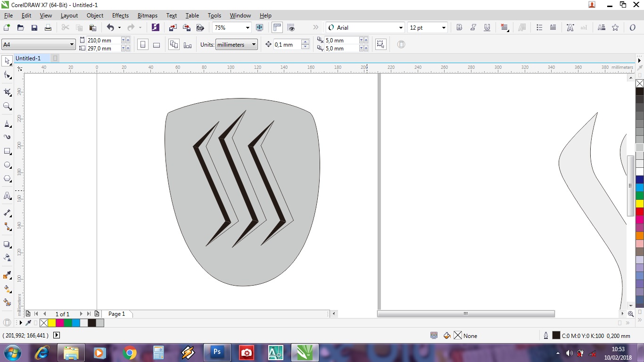Open the 12 pt font size dropdown
The width and height of the screenshot is (644, 362).
click(x=444, y=28)
